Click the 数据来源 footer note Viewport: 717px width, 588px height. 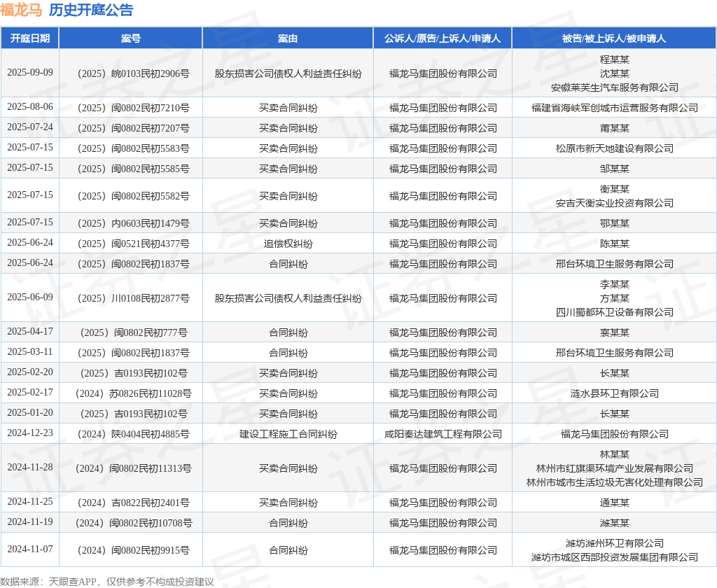(x=107, y=582)
